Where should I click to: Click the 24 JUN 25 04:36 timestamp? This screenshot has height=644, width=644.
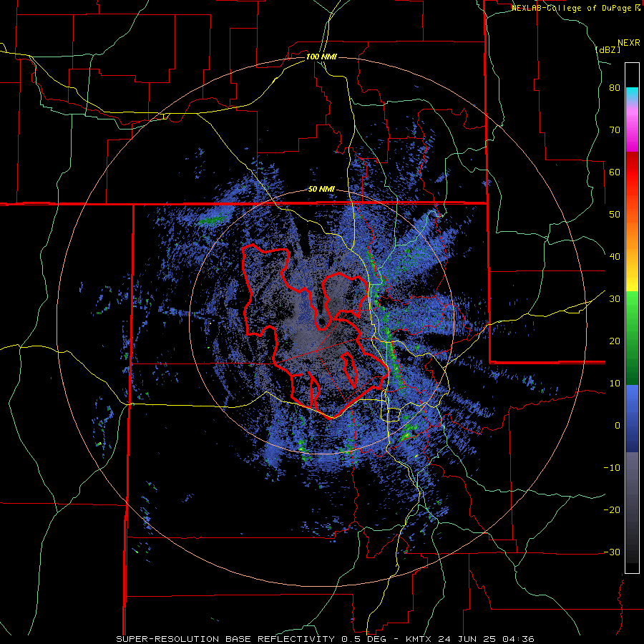tap(487, 639)
